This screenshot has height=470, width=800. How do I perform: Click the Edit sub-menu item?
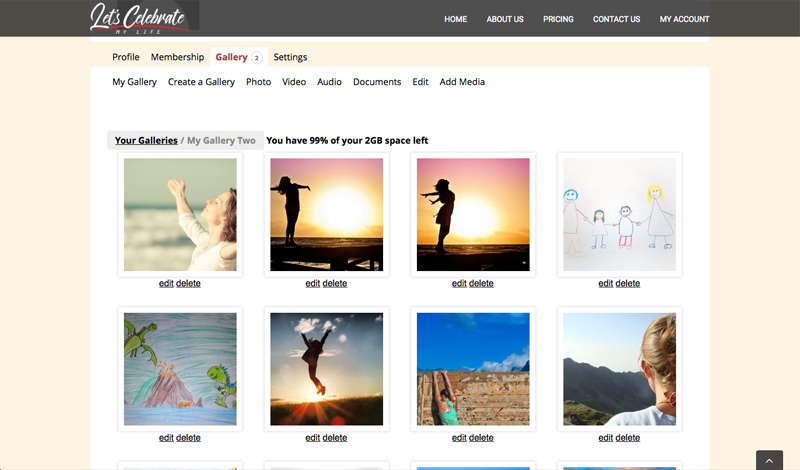(x=420, y=82)
